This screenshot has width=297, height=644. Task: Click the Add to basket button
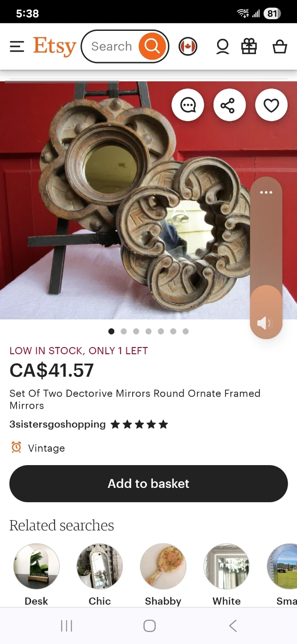click(x=149, y=483)
